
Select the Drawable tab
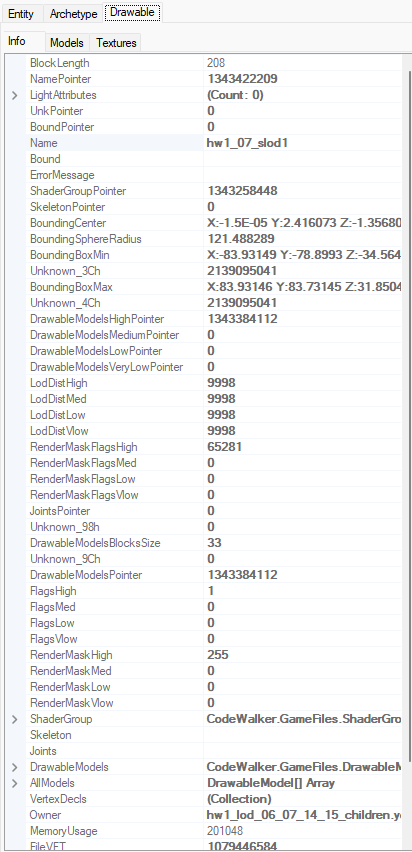pyautogui.click(x=132, y=12)
